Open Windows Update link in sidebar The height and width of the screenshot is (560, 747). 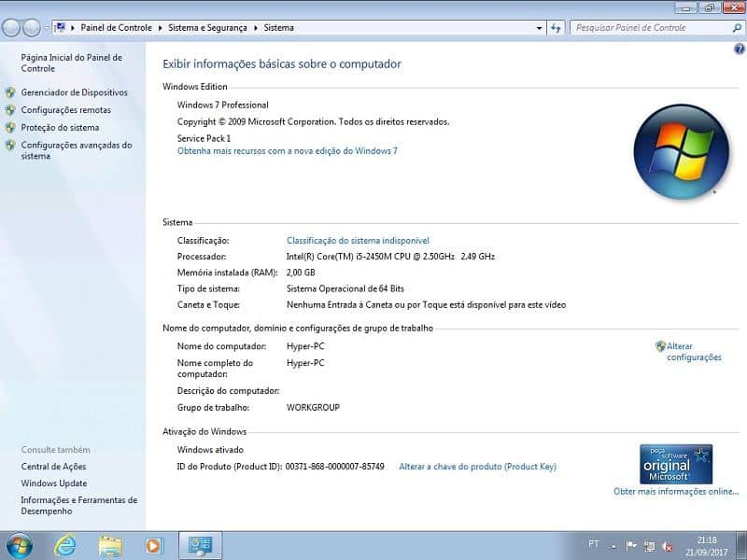point(54,483)
